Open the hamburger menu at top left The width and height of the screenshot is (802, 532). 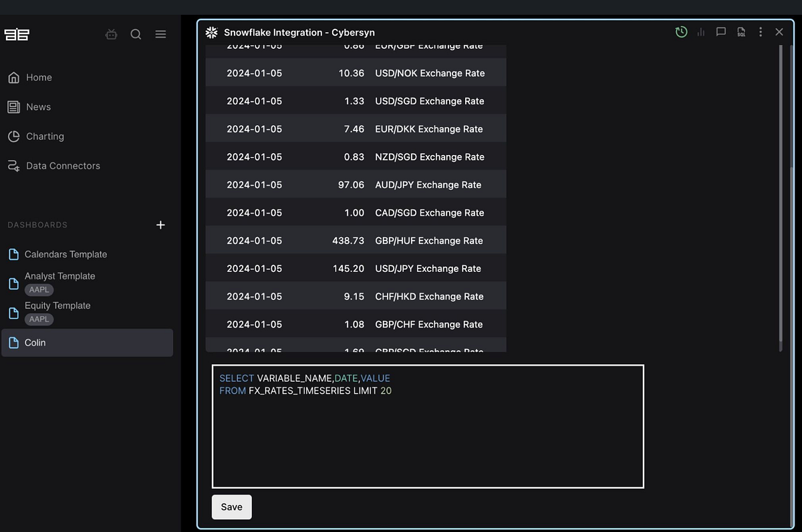click(x=160, y=34)
